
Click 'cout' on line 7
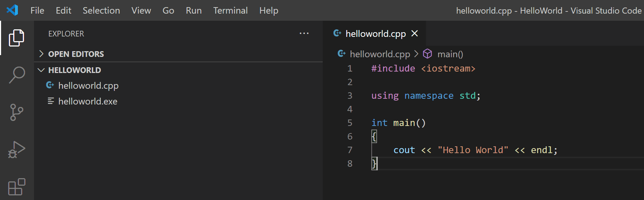tap(404, 150)
